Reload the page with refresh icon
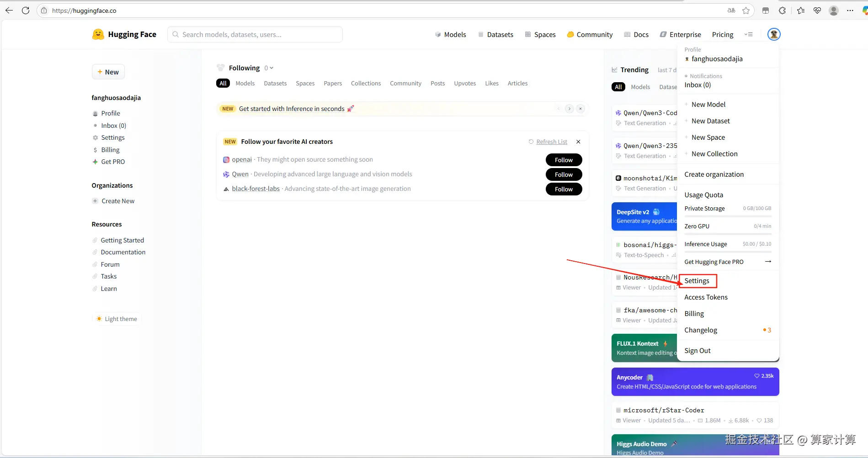The height and width of the screenshot is (458, 868). click(x=26, y=11)
